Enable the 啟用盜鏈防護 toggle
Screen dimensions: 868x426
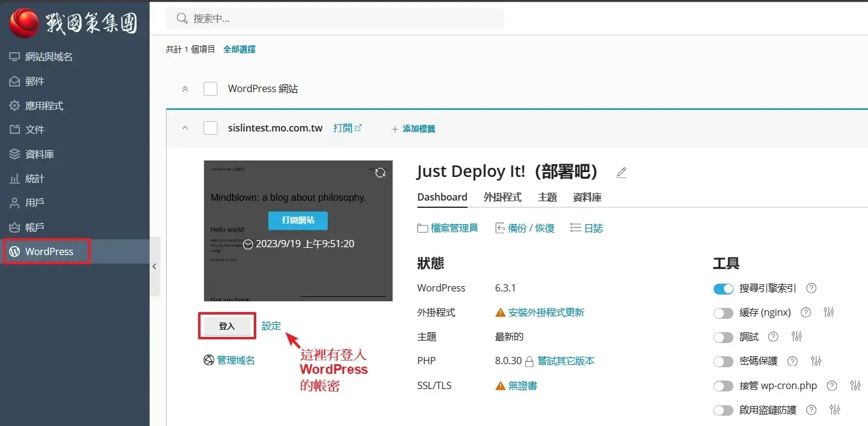[x=723, y=411]
